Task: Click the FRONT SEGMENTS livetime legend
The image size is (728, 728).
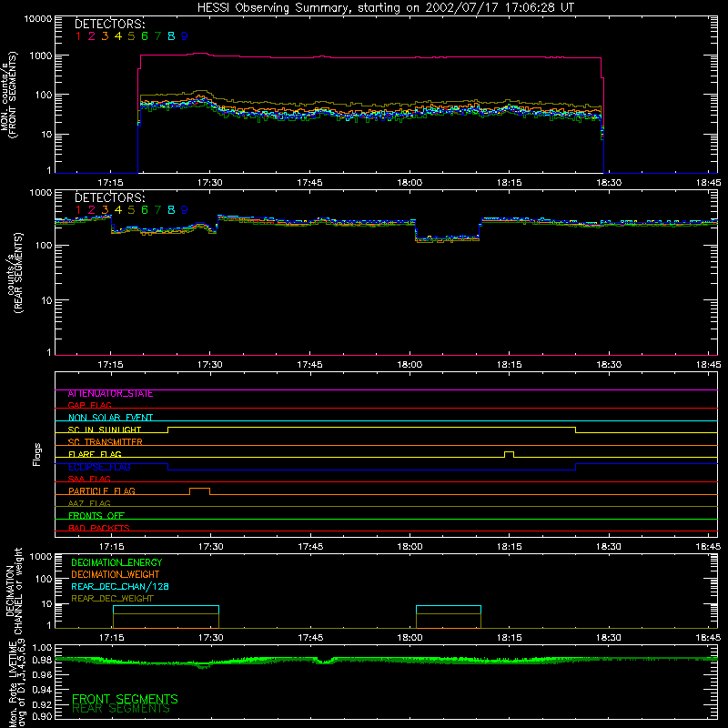Action: point(125,699)
